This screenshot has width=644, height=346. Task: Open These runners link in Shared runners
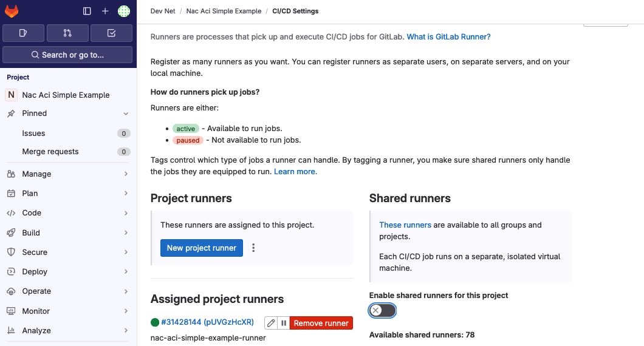click(x=405, y=225)
